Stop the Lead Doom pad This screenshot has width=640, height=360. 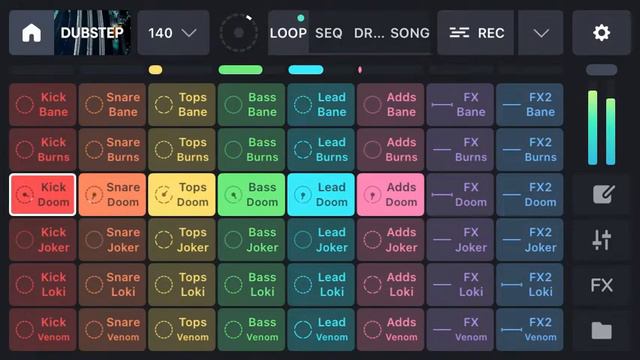pos(321,194)
